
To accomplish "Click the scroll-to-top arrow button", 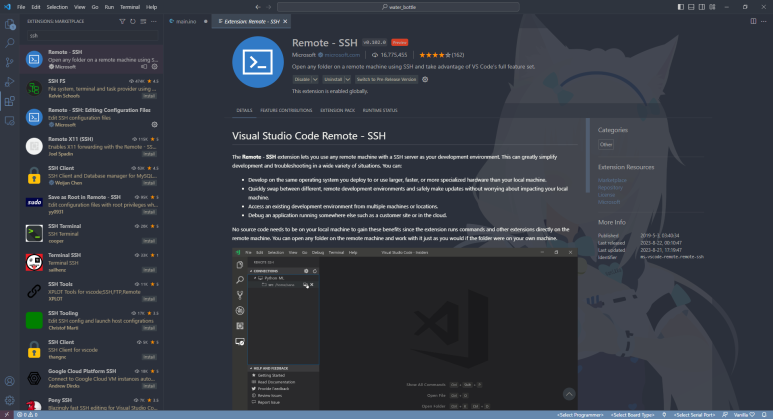I will (569, 394).
